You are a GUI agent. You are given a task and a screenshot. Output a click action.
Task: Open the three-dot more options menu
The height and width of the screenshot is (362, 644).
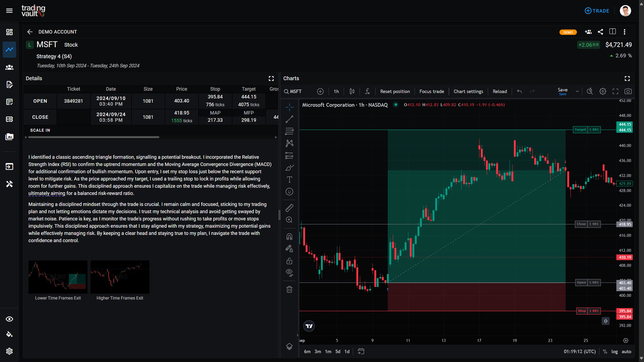pyautogui.click(x=625, y=32)
